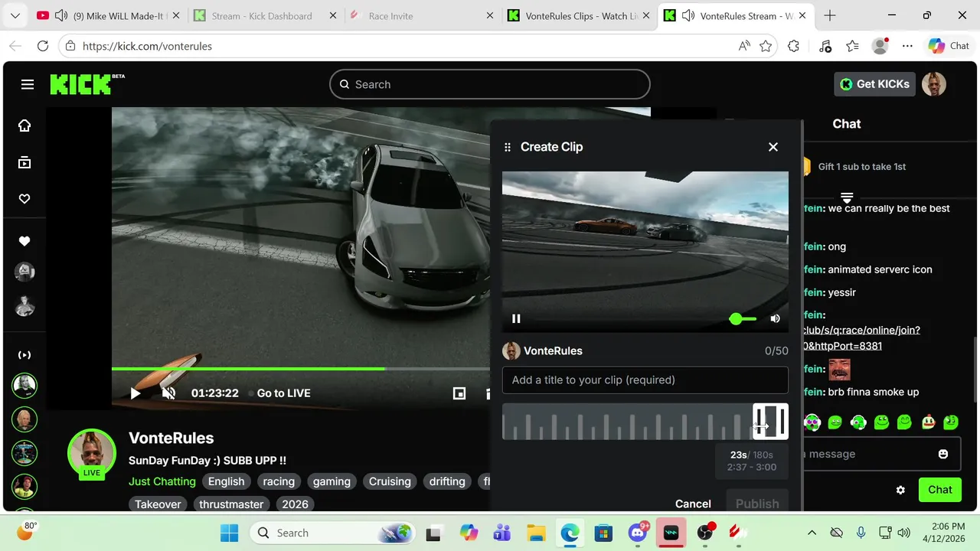Select the 2026 tag
This screenshot has width=980, height=551.
[295, 504]
